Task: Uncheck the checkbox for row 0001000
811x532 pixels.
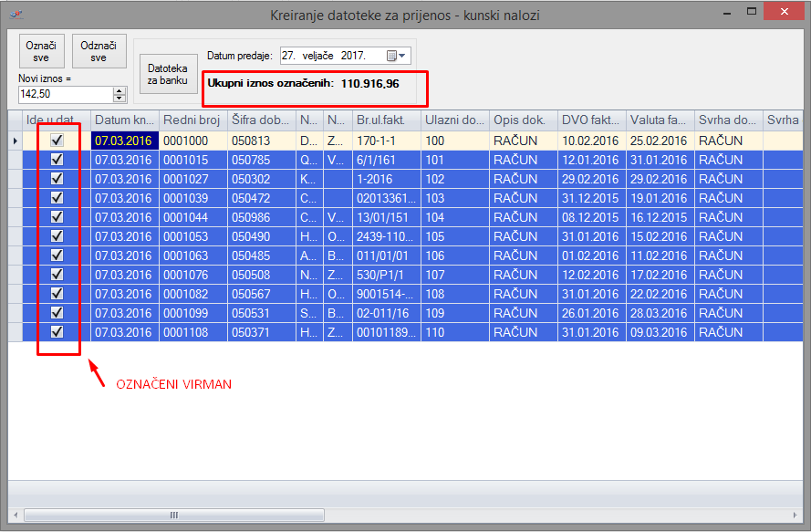Action: pos(57,141)
